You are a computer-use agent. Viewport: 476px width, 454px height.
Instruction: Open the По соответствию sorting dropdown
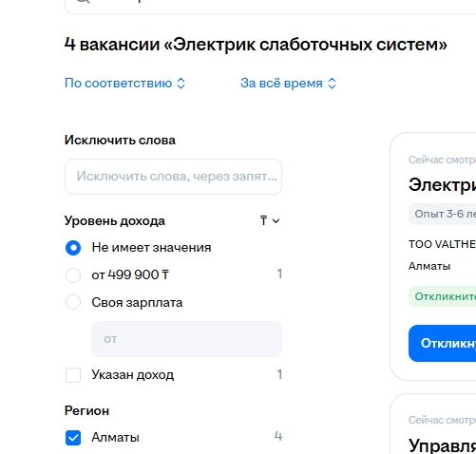coord(124,84)
